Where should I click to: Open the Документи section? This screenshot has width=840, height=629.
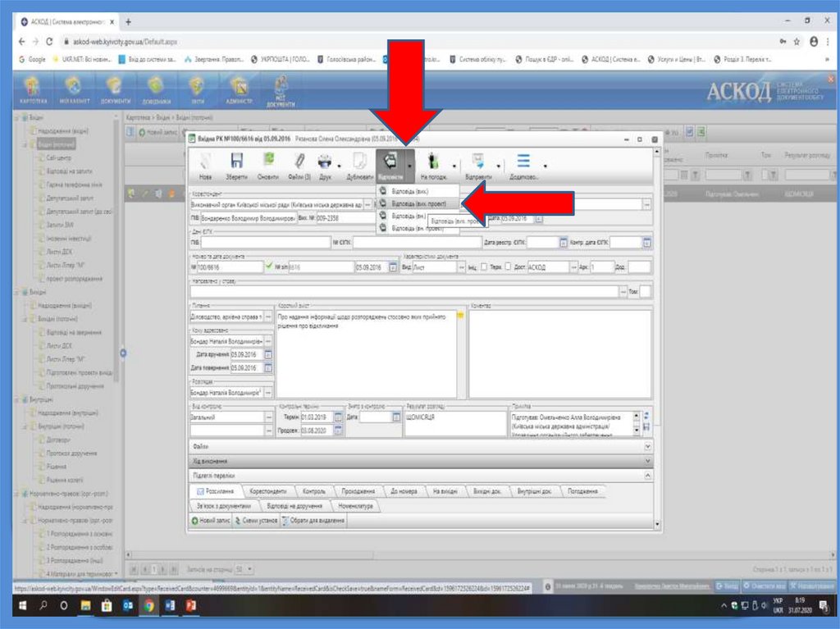pos(115,89)
